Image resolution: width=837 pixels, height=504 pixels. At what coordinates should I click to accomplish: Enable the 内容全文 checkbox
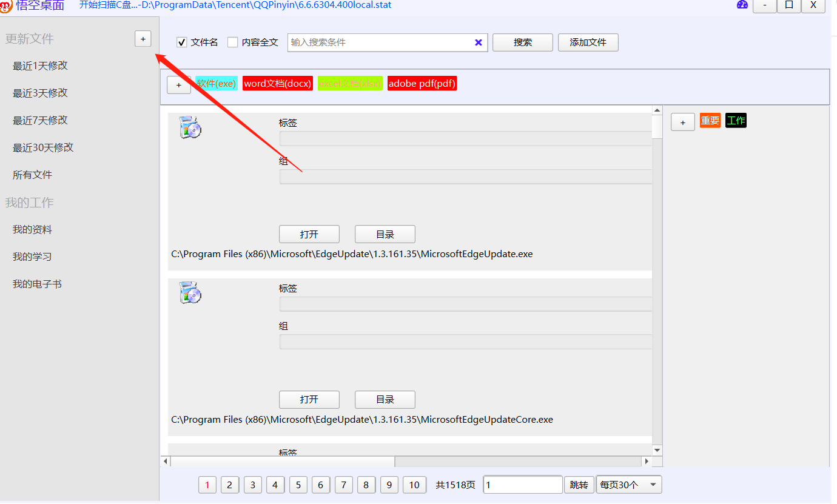coord(232,42)
